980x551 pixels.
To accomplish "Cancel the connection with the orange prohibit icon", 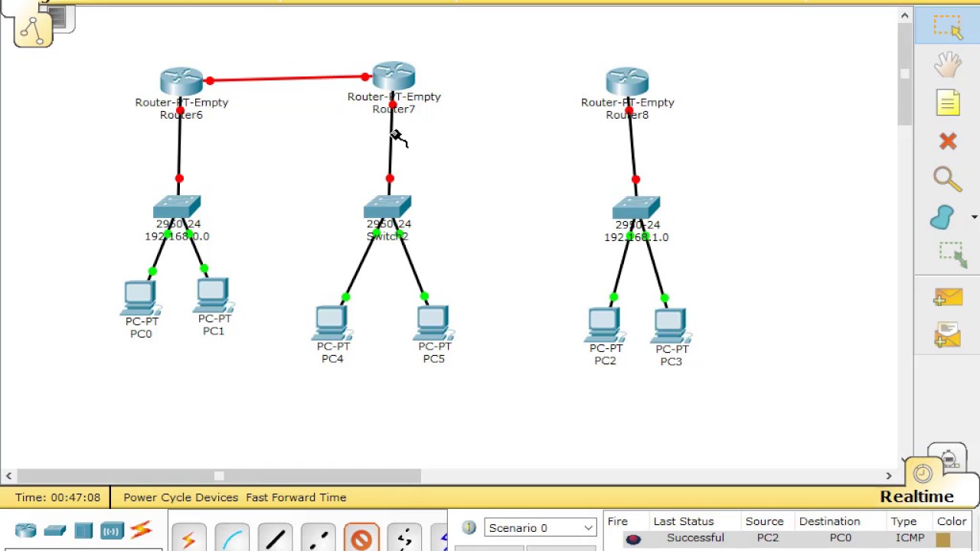I will (361, 538).
